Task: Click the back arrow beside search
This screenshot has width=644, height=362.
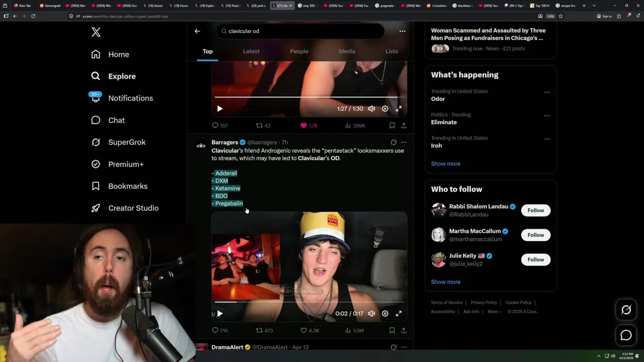Action: 197,31
